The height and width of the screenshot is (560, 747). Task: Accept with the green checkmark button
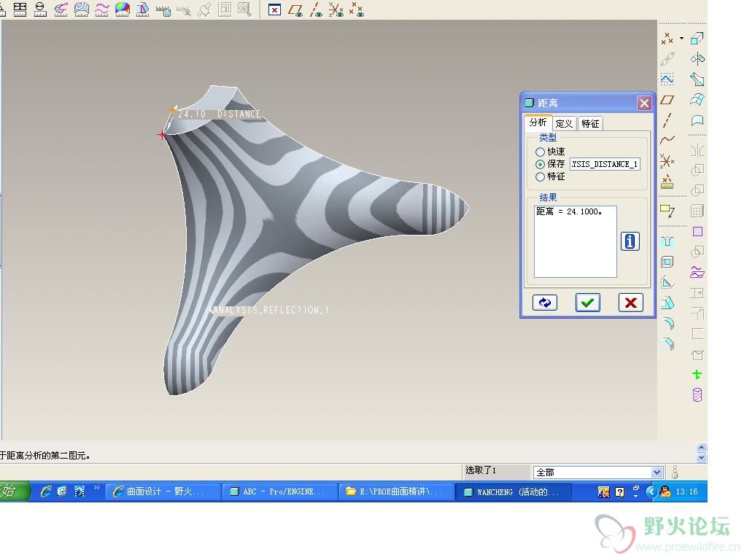tap(587, 303)
